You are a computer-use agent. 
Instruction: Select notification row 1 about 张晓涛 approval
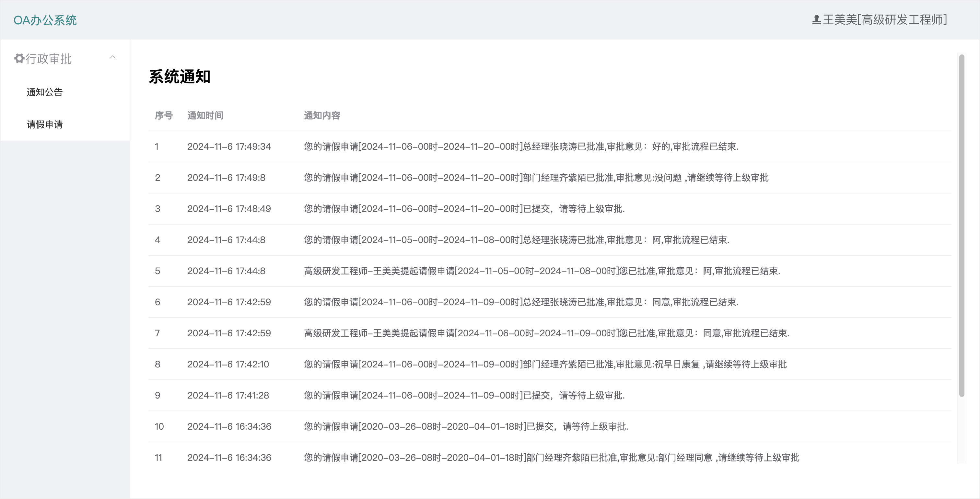(520, 146)
